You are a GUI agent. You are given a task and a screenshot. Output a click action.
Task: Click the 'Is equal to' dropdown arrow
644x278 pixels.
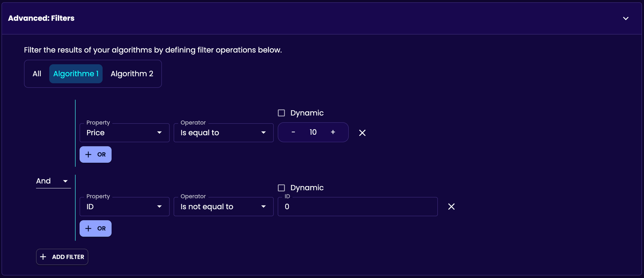[x=264, y=133]
